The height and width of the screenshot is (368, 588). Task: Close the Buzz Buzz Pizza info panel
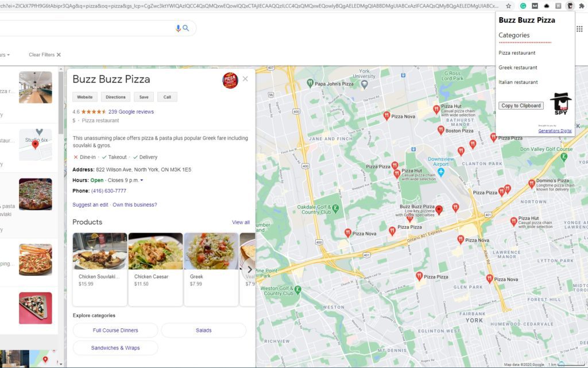pyautogui.click(x=245, y=79)
